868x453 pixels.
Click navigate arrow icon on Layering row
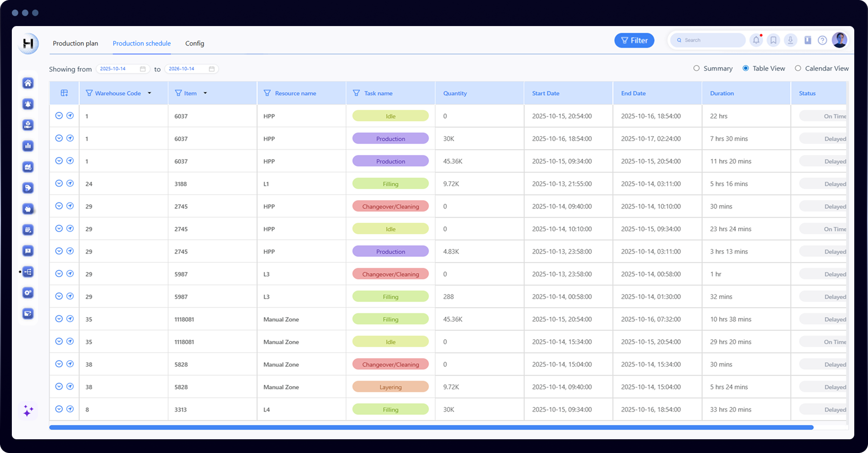[x=70, y=386]
